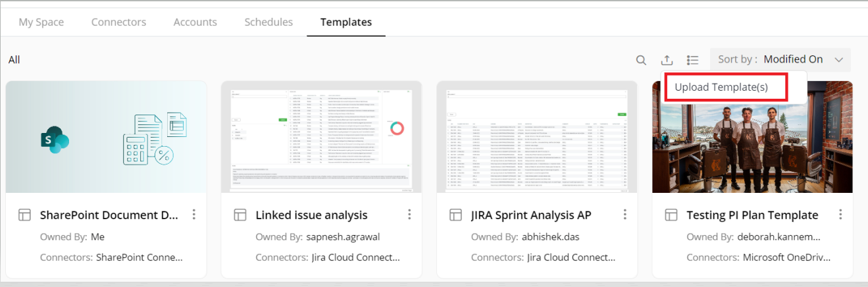Switch to the Connectors tab
Viewport: 868px width, 287px height.
pyautogui.click(x=118, y=22)
